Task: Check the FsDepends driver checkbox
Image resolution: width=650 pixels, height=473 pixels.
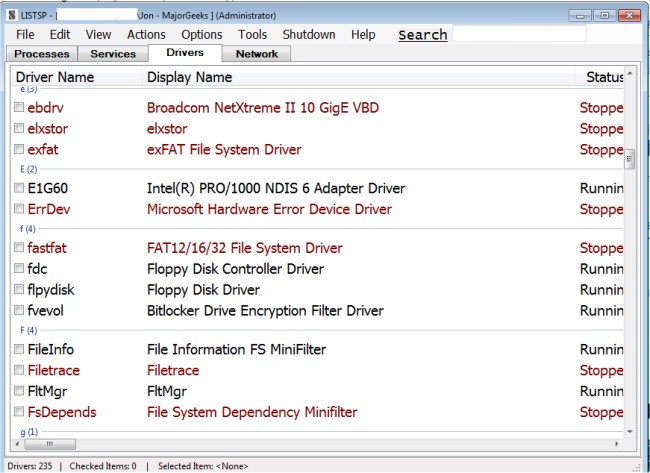Action: (x=19, y=412)
